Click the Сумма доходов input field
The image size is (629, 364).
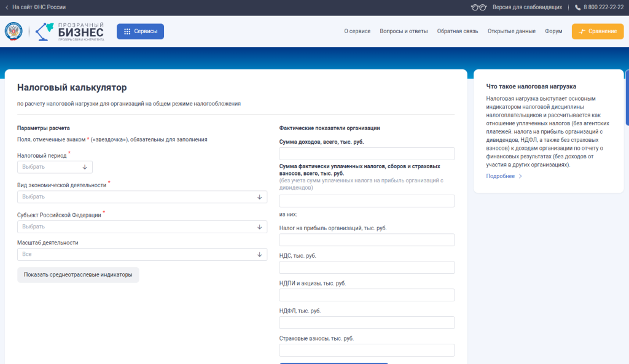(x=367, y=153)
